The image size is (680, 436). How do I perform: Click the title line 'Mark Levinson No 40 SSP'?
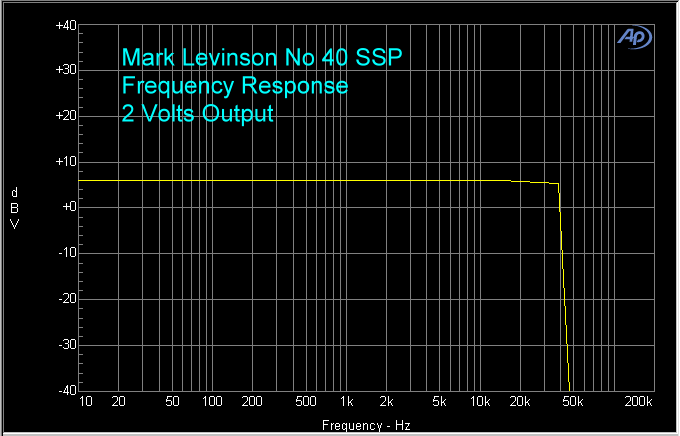[262, 57]
